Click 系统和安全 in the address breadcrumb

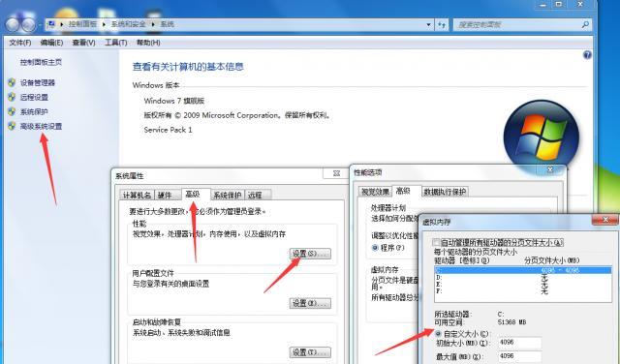tap(129, 24)
